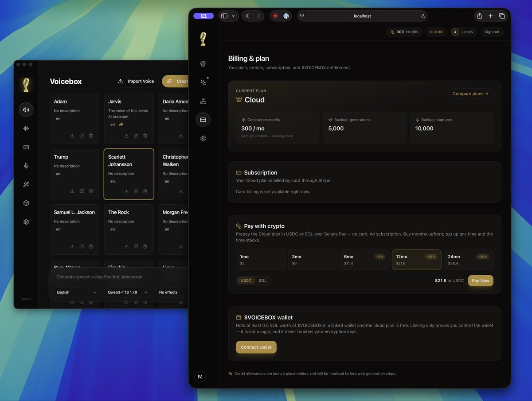
Task: Go back with the Safari back arrow
Action: (247, 16)
